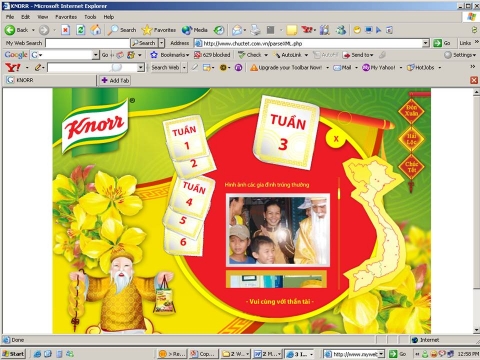Click the Chúc Tết lantern link
This screenshot has height=360, width=480.
click(411, 167)
